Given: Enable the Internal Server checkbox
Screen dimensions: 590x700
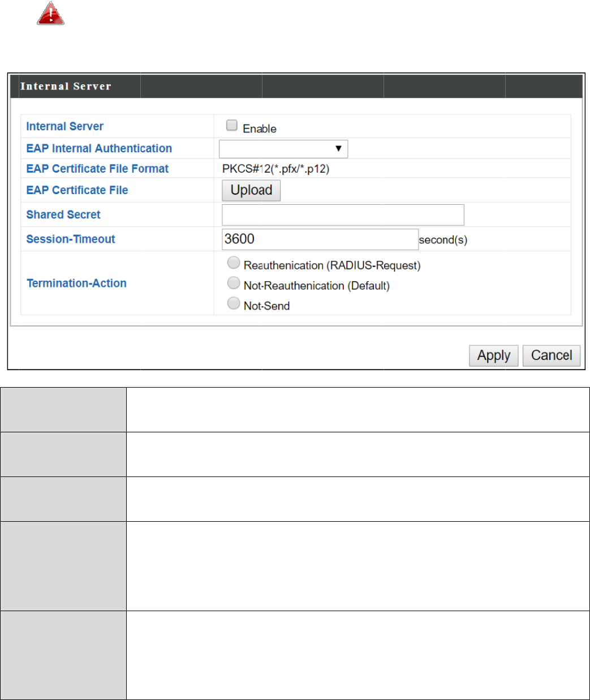Looking at the screenshot, I should [x=231, y=126].
